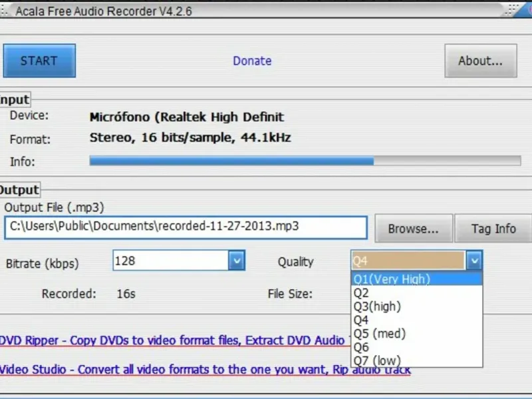Open the Video Studio promotional link

(x=205, y=370)
